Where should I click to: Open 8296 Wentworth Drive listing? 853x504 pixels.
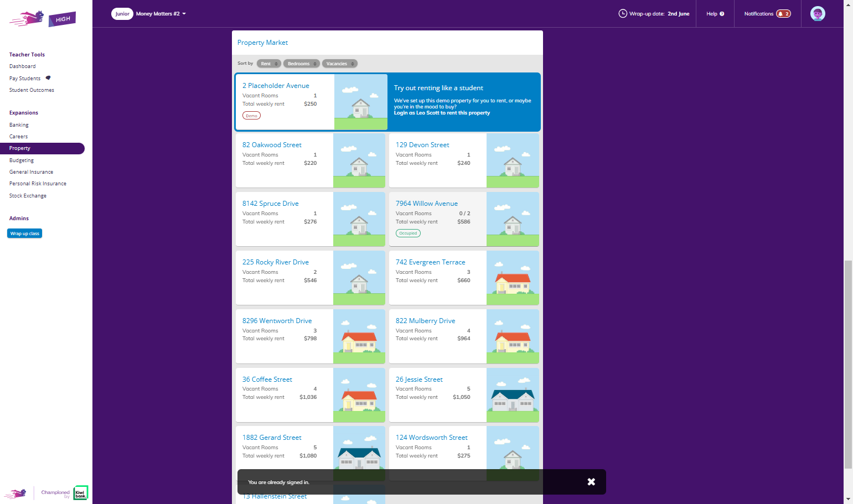[x=277, y=321]
